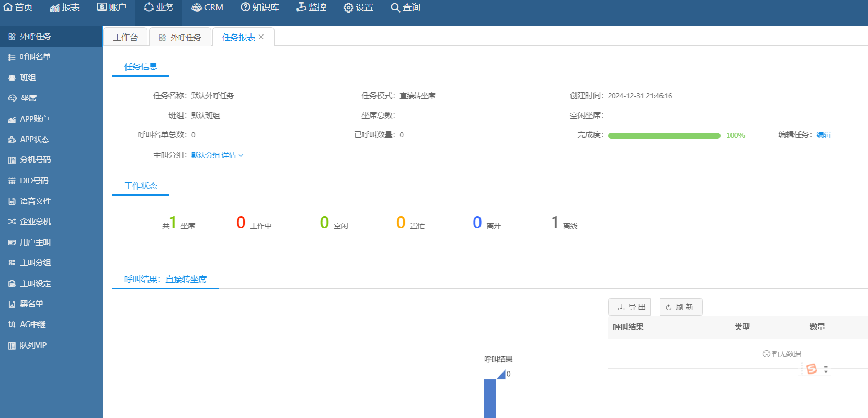Click the 主叫设定 clipboard icon
This screenshot has width=868, height=418.
(x=12, y=284)
